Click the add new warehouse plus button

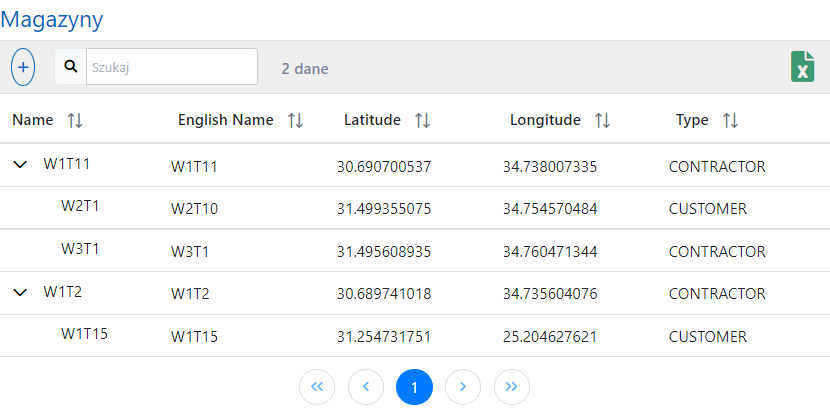click(23, 67)
